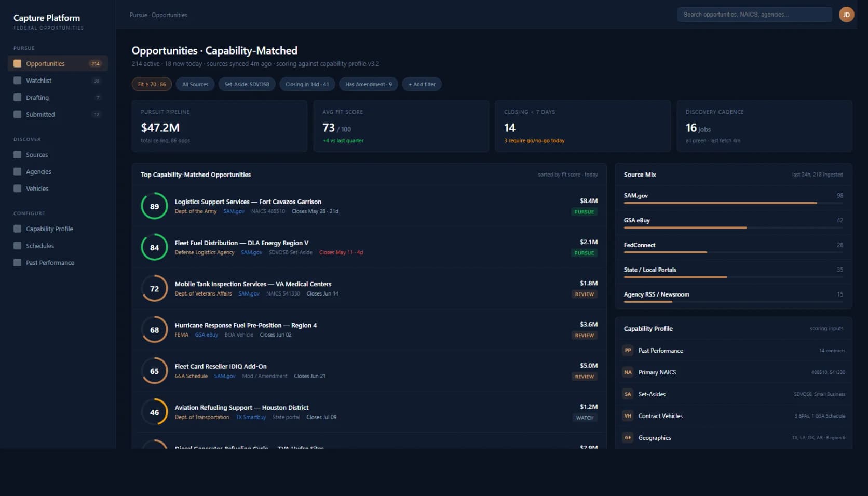Go to the Sources nav item
Image resolution: width=868 pixels, height=496 pixels.
58,155
